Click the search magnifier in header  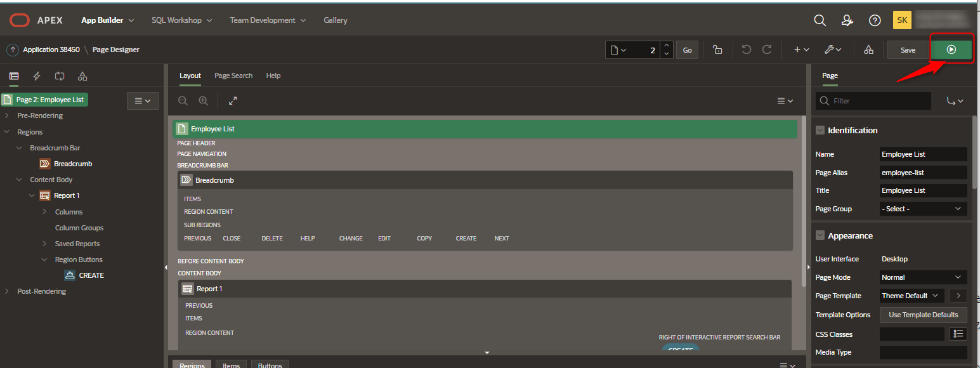(820, 20)
